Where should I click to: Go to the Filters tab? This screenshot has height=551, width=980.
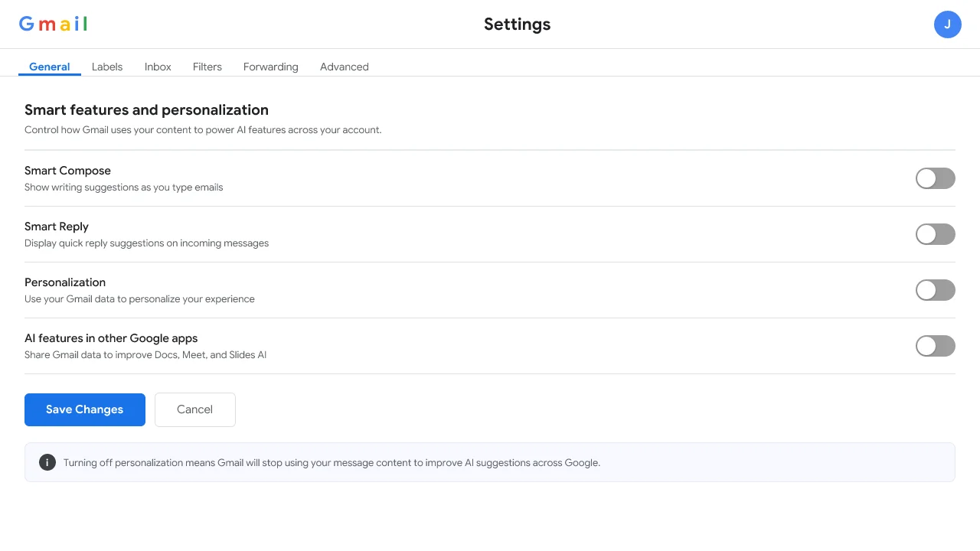[207, 67]
